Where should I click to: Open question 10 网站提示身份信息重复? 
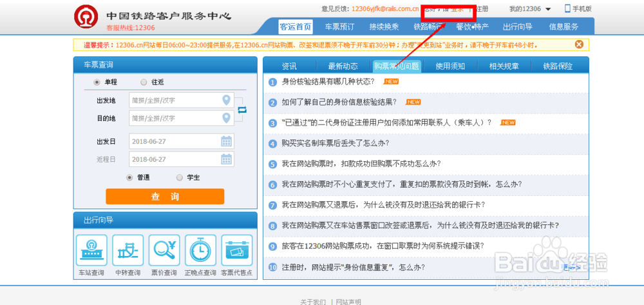(353, 267)
